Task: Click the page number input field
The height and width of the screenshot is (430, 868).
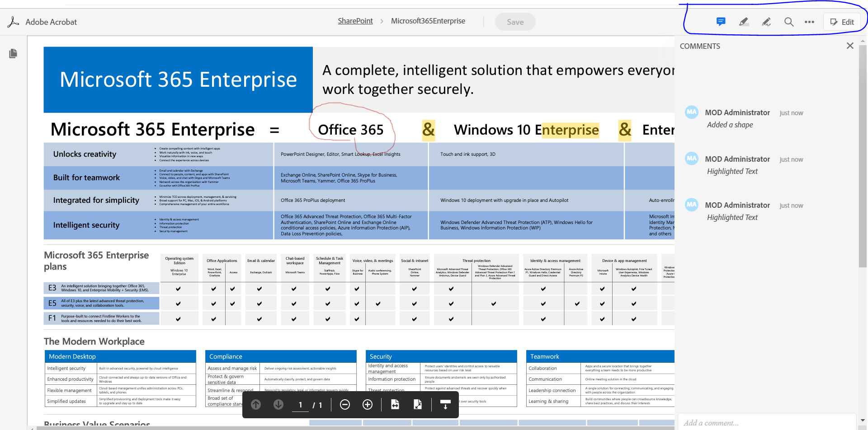Action: tap(300, 405)
